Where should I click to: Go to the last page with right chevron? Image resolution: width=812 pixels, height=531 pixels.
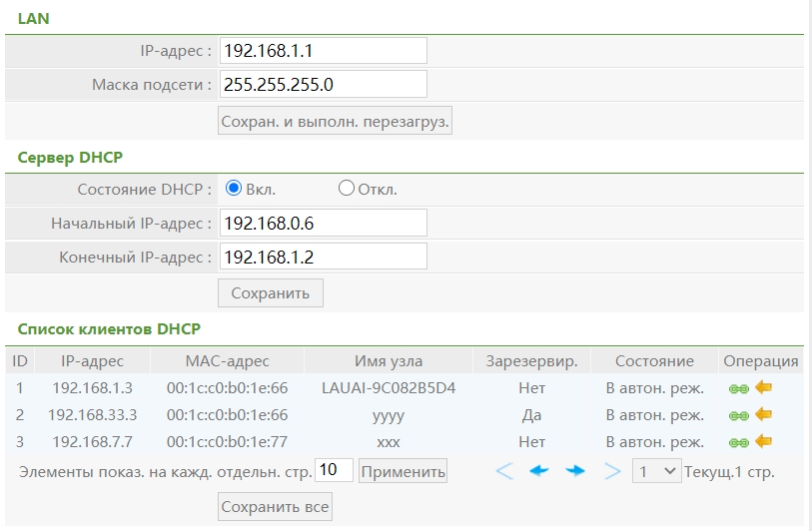click(x=612, y=471)
